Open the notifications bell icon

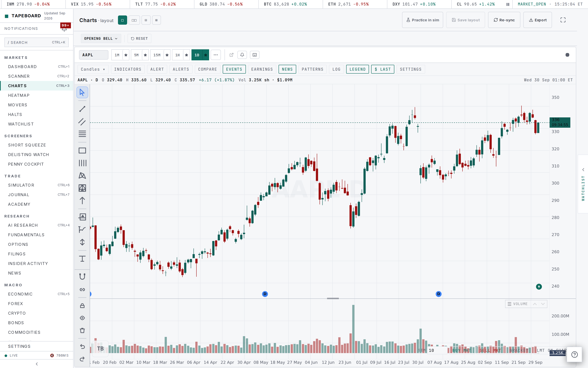(x=64, y=29)
